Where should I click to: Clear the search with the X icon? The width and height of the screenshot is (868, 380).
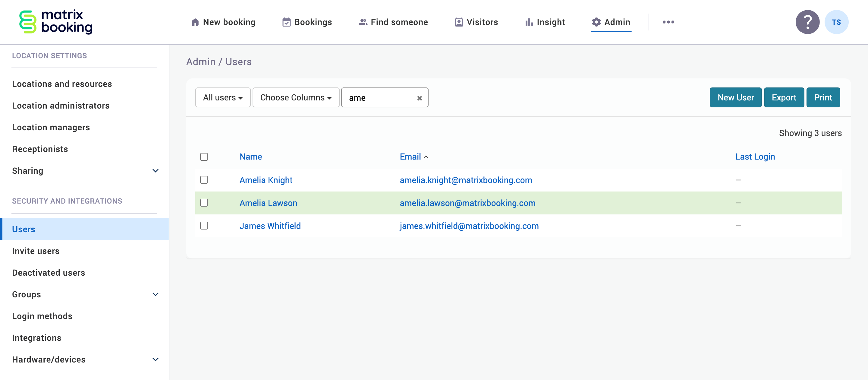coord(419,98)
